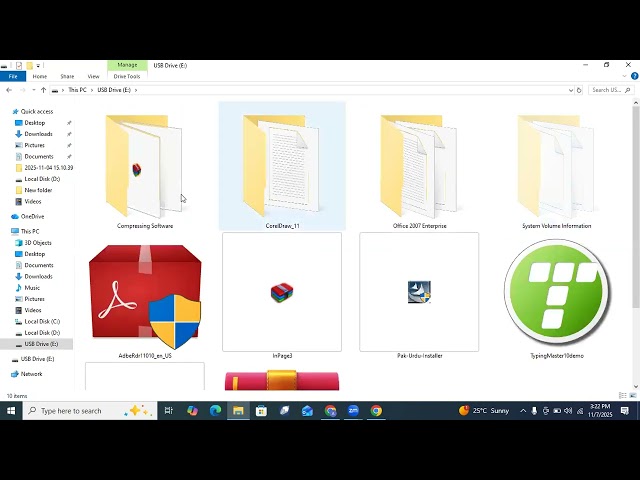Open the Compressing Software folder
The image size is (640, 480).
click(x=145, y=167)
